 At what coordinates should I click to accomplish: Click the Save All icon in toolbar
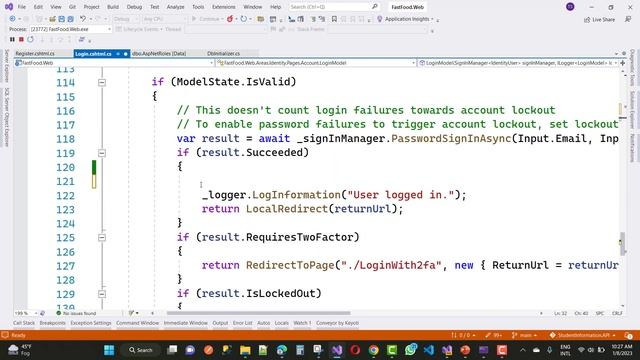[x=70, y=19]
